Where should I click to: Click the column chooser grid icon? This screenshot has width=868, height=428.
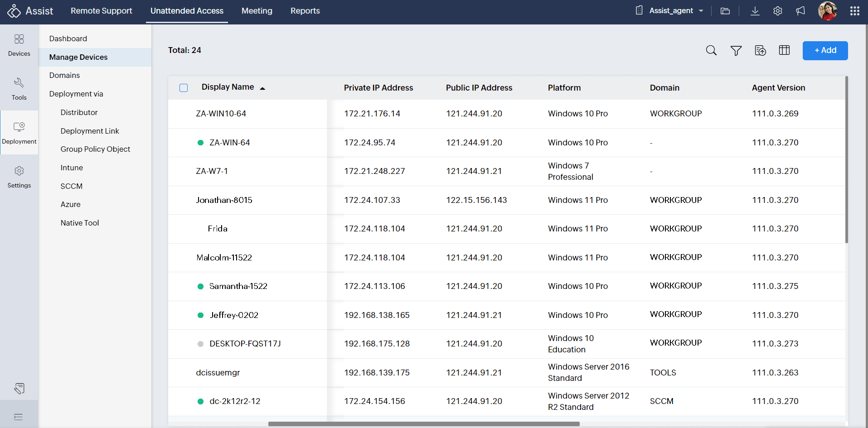(784, 50)
